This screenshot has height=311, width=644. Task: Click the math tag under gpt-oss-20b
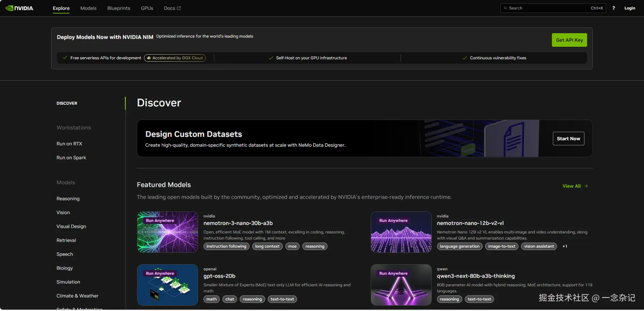pyautogui.click(x=212, y=299)
